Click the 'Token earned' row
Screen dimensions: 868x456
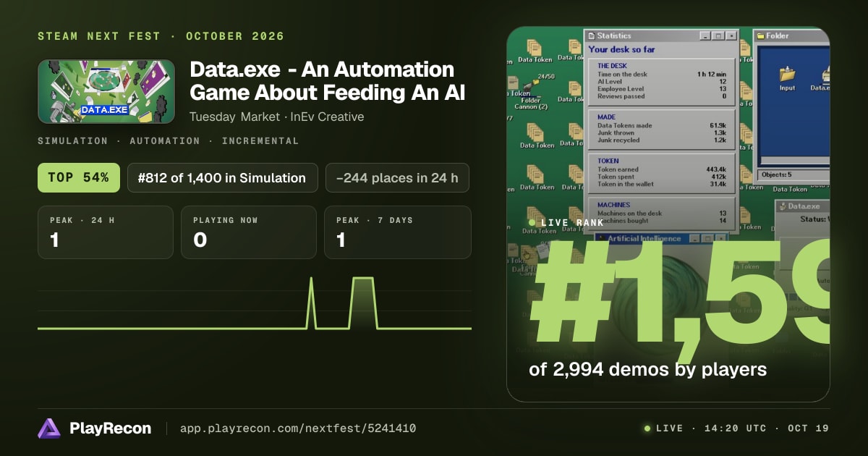point(662,169)
